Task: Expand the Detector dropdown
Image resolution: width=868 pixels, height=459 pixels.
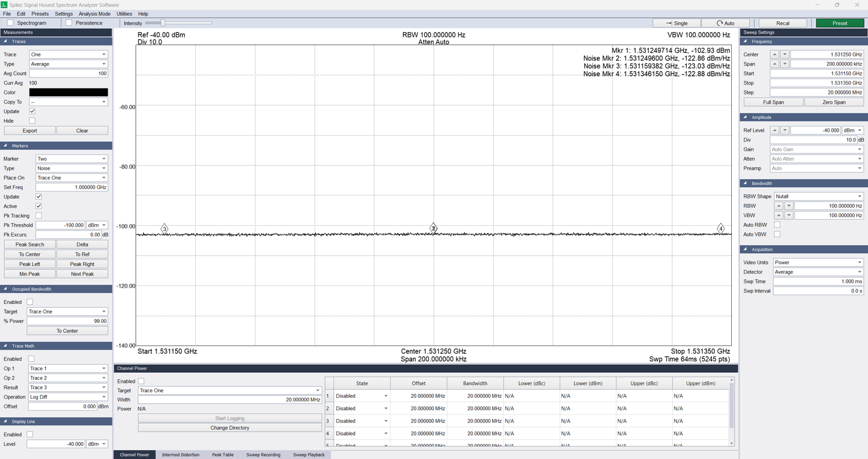Action: 818,272
